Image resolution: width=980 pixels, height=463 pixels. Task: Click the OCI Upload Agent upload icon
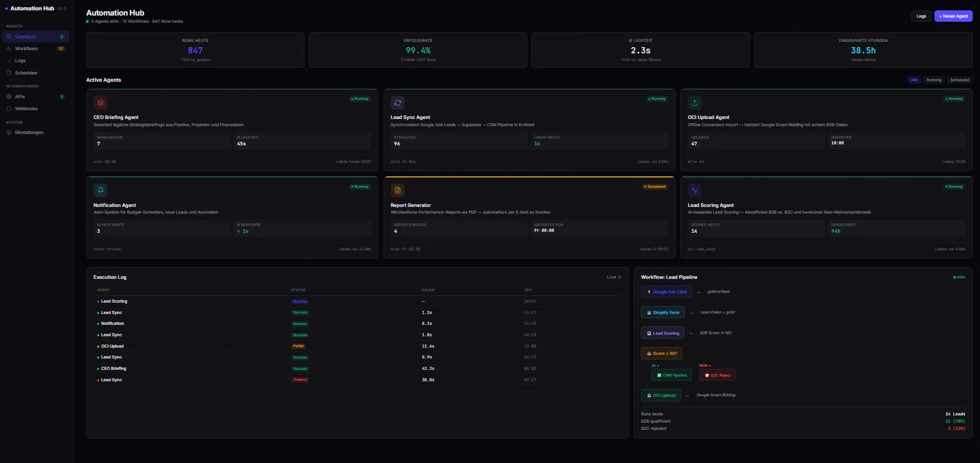coord(694,102)
